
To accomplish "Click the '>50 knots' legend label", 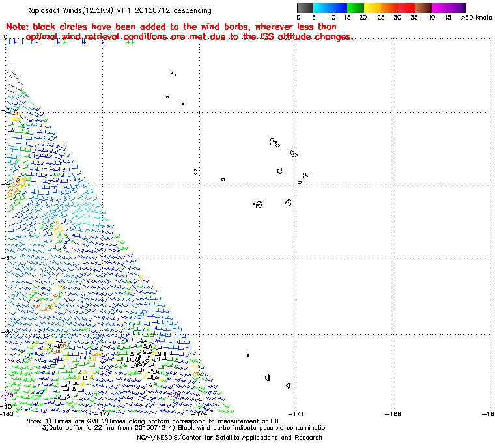I will pyautogui.click(x=476, y=18).
